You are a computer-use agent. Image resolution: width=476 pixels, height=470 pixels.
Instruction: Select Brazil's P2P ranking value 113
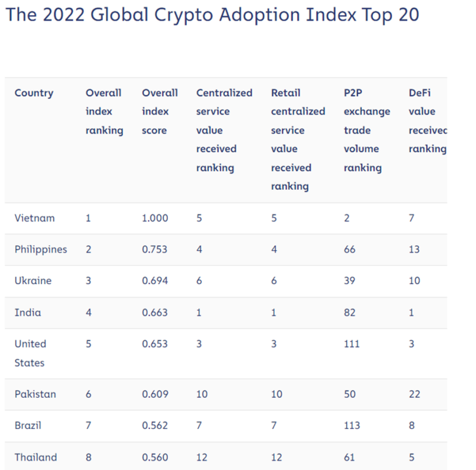click(352, 425)
